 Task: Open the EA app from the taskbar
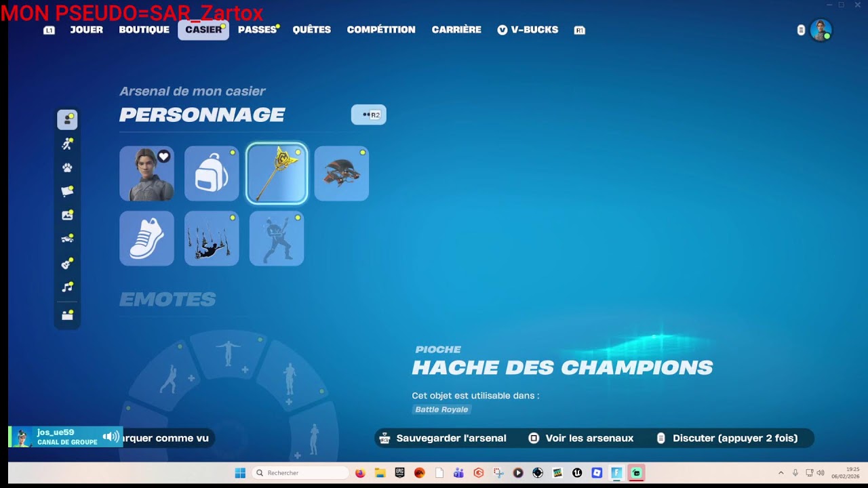click(419, 473)
